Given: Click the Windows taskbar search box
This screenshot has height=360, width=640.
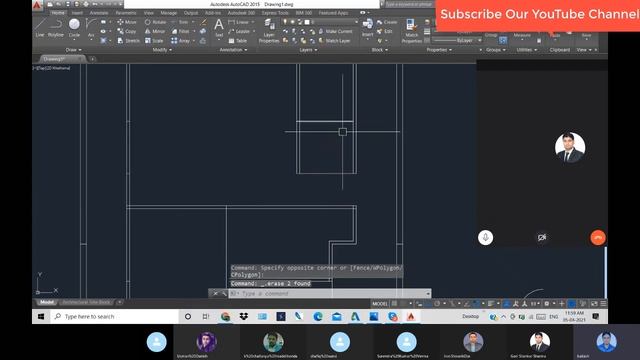Looking at the screenshot, I should click(x=114, y=316).
